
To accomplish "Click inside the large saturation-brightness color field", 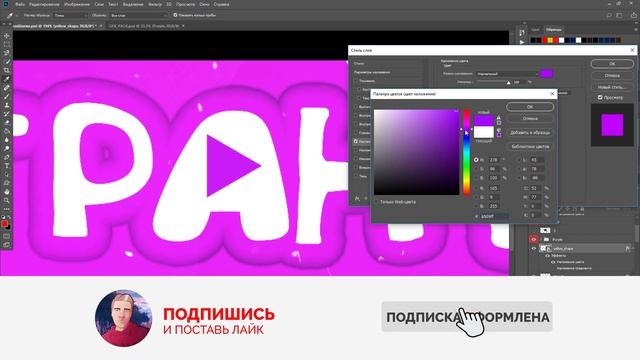I will [416, 152].
